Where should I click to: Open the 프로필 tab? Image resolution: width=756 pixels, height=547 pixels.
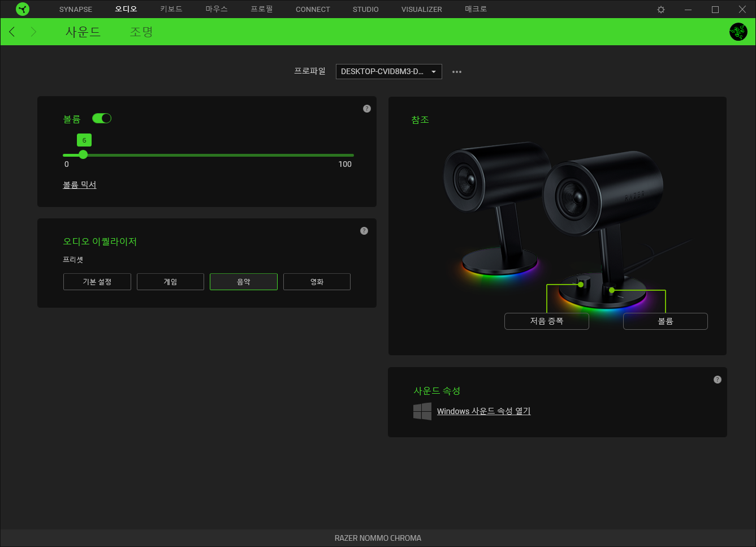pyautogui.click(x=262, y=9)
